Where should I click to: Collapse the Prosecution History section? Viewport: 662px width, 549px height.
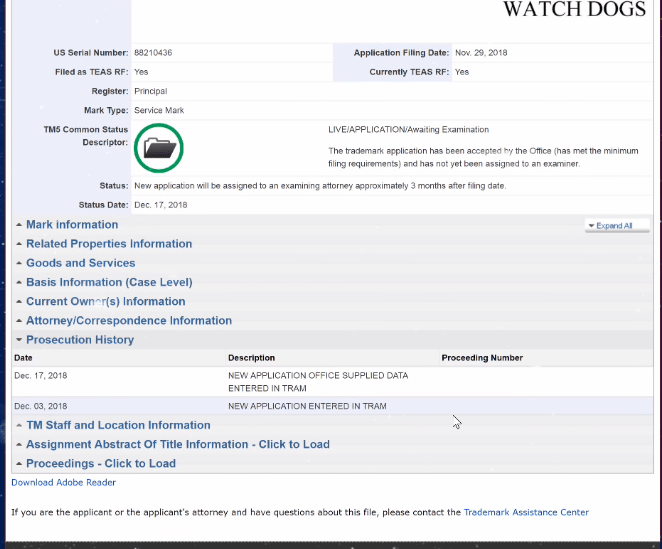click(80, 340)
